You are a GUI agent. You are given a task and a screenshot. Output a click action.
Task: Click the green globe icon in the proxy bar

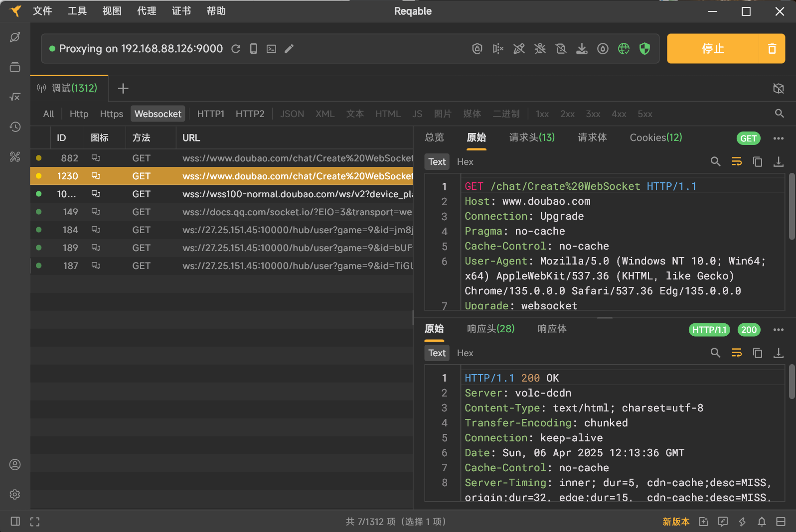624,49
